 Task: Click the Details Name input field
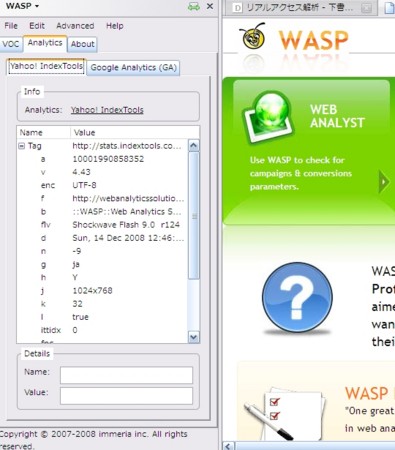point(126,375)
